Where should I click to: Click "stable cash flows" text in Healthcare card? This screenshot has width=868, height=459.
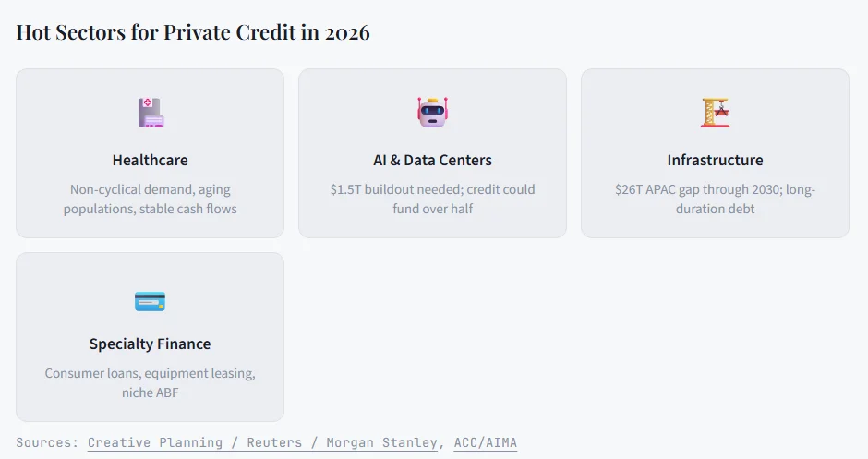pos(188,209)
